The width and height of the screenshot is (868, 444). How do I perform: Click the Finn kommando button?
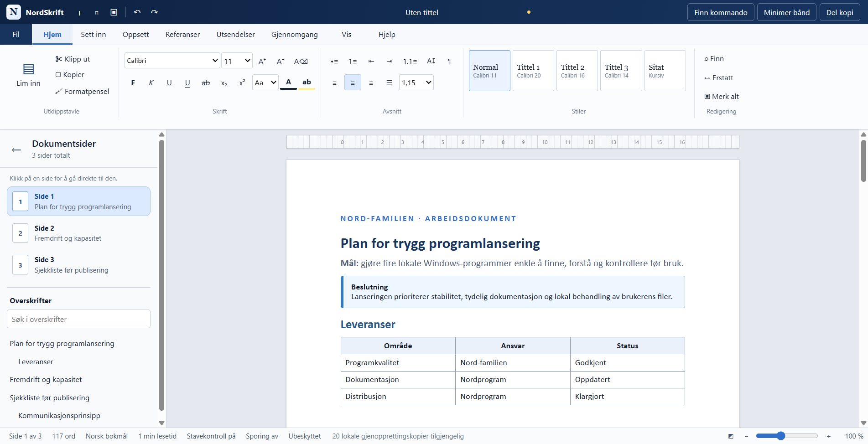tap(721, 12)
